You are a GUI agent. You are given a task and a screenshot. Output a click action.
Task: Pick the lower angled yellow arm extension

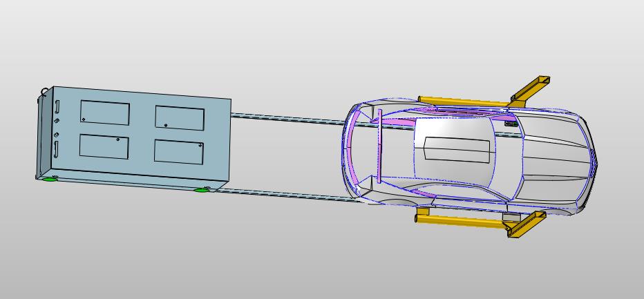(527, 224)
